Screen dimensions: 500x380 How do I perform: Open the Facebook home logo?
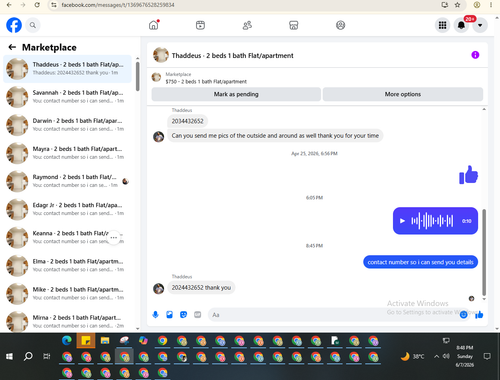coord(14,25)
